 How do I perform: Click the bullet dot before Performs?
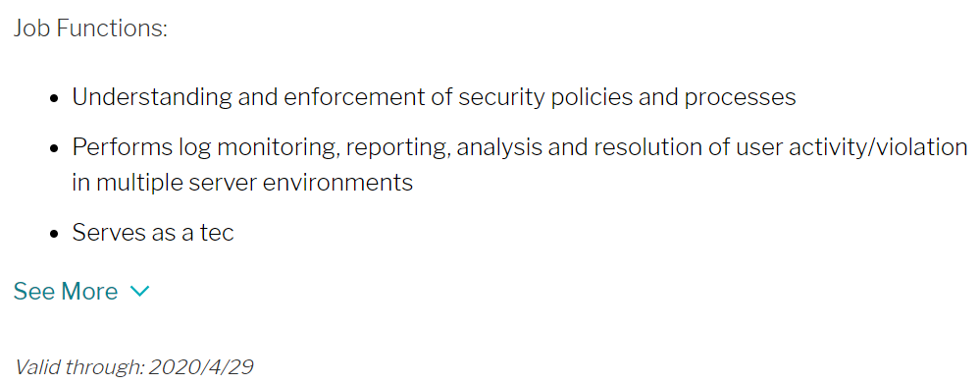point(55,149)
